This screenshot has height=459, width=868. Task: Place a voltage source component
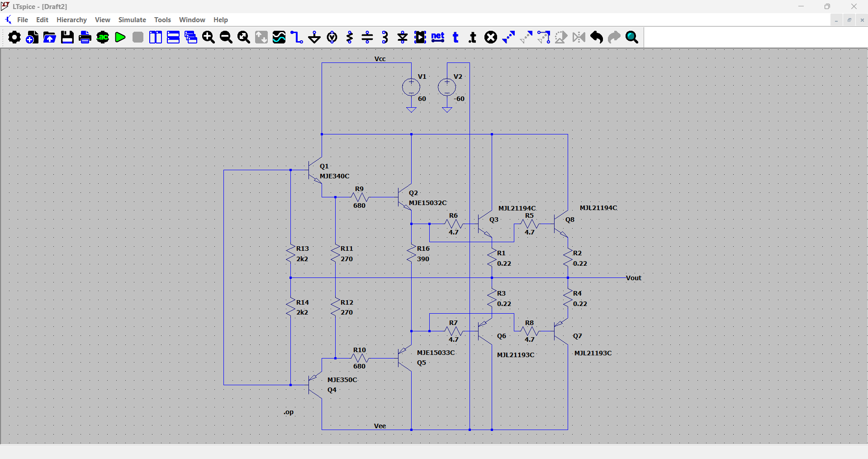click(332, 37)
